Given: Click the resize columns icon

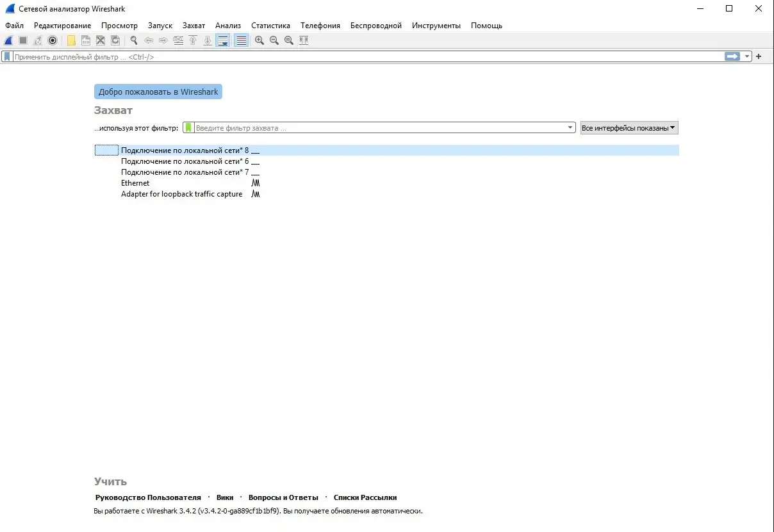Looking at the screenshot, I should (304, 40).
